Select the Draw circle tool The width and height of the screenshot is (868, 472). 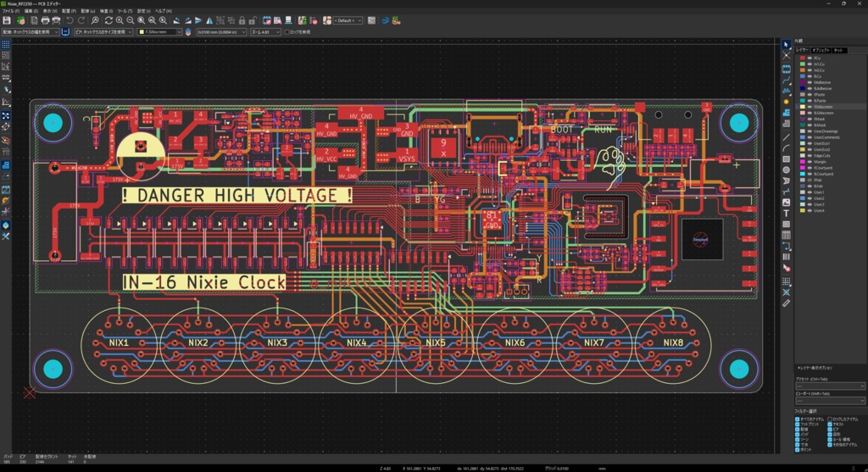786,169
